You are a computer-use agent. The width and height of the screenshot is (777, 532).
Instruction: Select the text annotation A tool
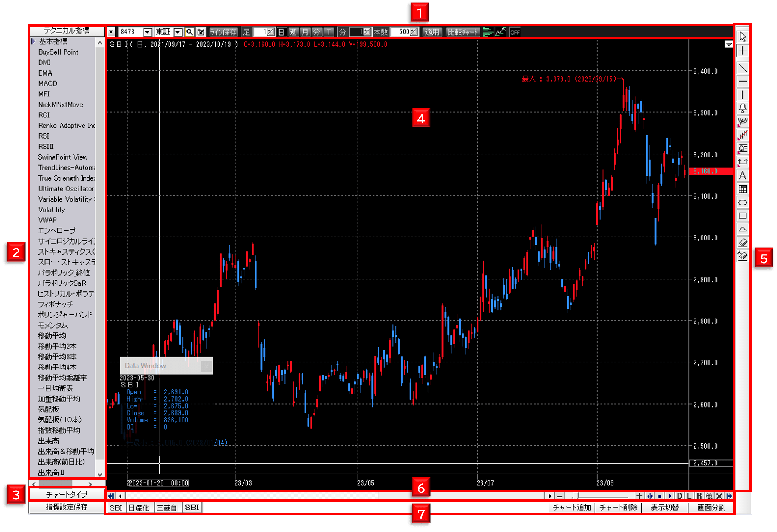tap(742, 175)
